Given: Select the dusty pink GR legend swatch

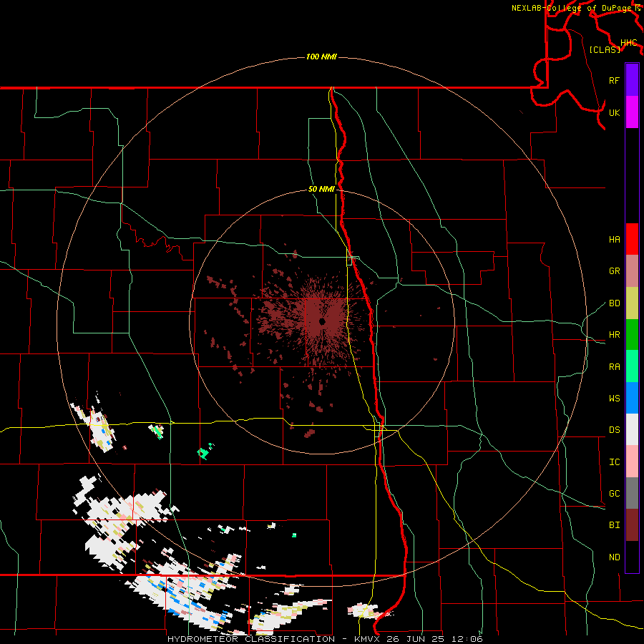Looking at the screenshot, I should click(x=632, y=270).
